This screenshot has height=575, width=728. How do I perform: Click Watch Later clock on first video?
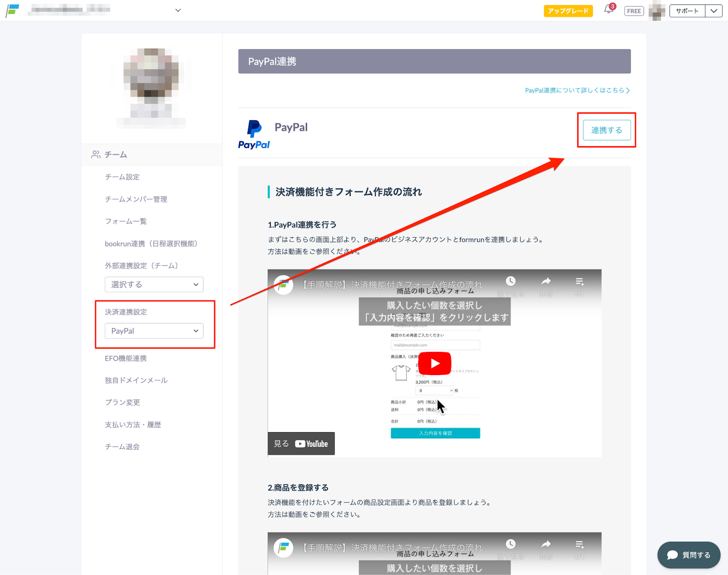tap(511, 281)
